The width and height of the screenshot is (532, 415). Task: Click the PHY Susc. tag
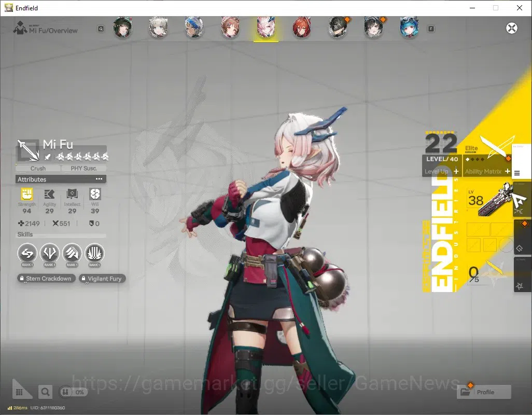[x=84, y=168]
